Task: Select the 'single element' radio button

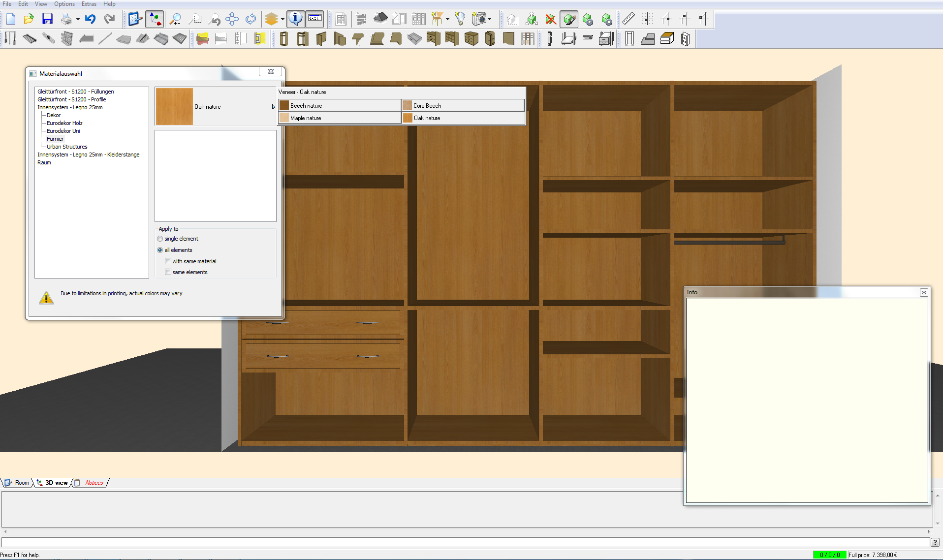Action: [x=160, y=239]
